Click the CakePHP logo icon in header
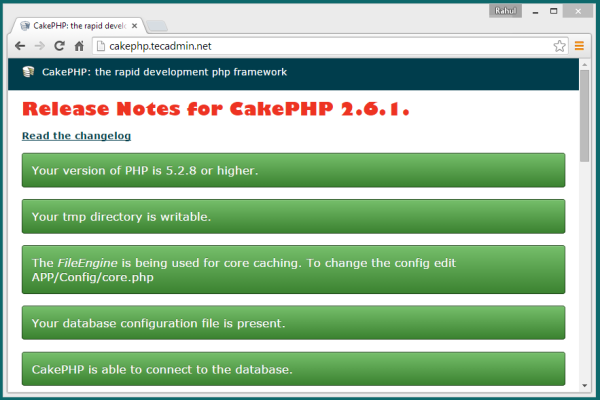600x400 pixels. click(x=28, y=72)
